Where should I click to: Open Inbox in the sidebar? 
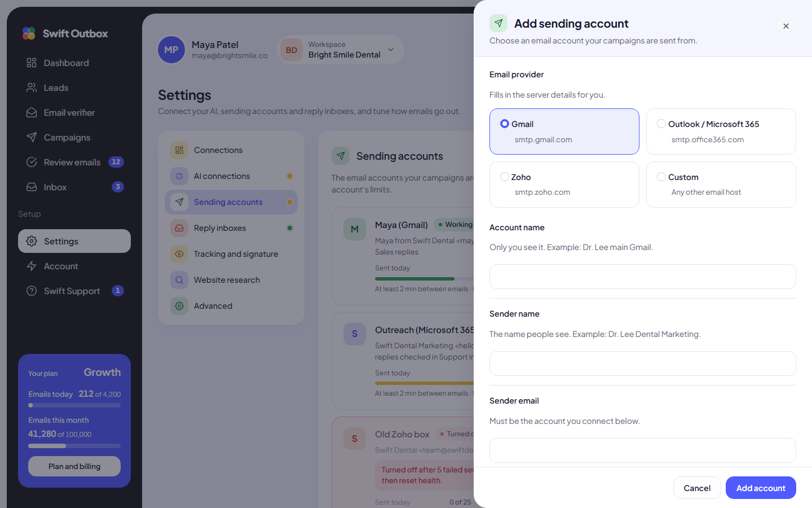[x=74, y=187]
